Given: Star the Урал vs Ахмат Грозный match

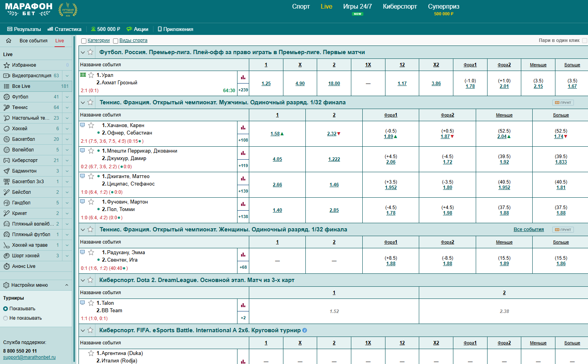Looking at the screenshot, I should (91, 75).
